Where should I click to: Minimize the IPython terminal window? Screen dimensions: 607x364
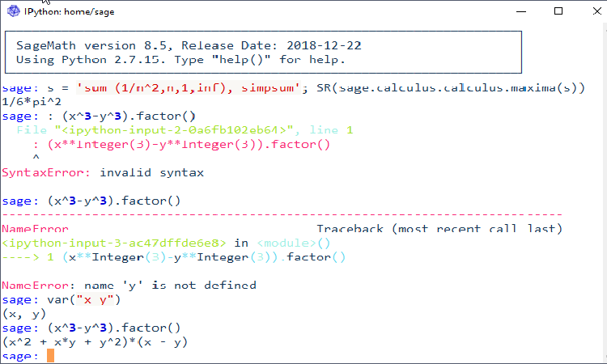pos(521,11)
